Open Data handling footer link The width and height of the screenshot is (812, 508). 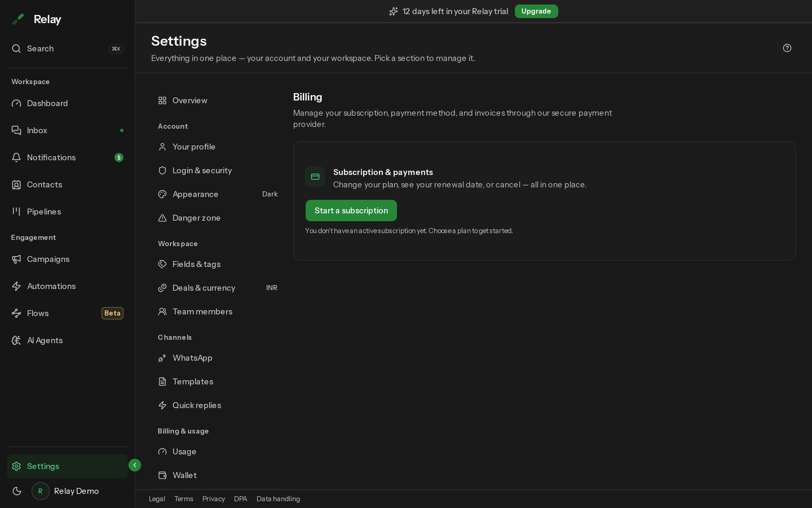click(278, 499)
